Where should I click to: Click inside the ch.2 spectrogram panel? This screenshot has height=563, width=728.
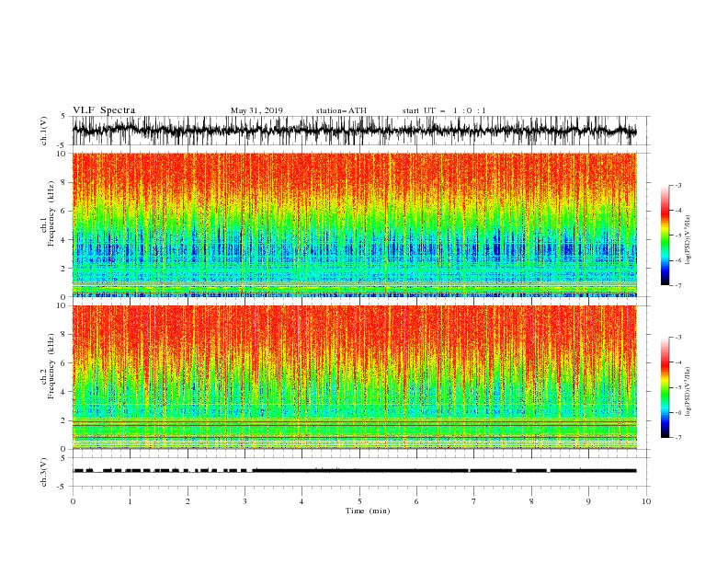[x=354, y=377]
